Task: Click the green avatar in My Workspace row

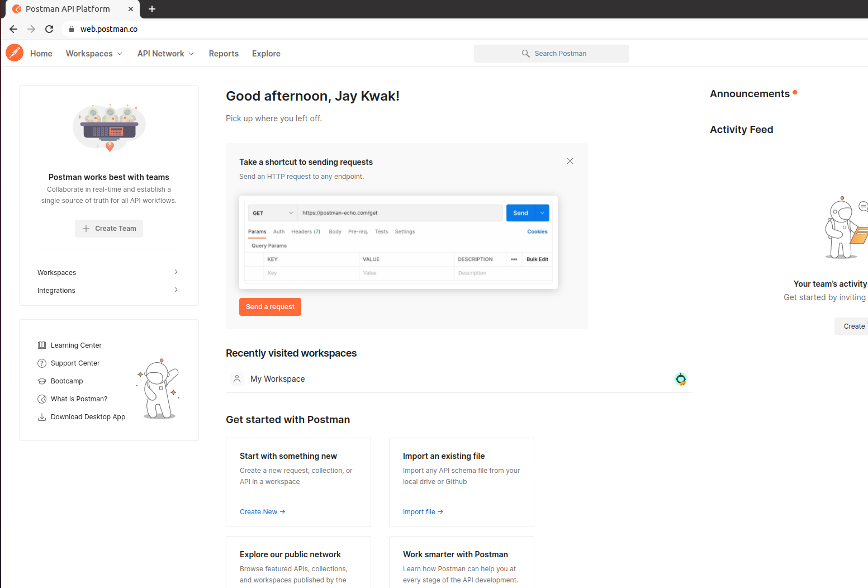Action: pyautogui.click(x=681, y=379)
